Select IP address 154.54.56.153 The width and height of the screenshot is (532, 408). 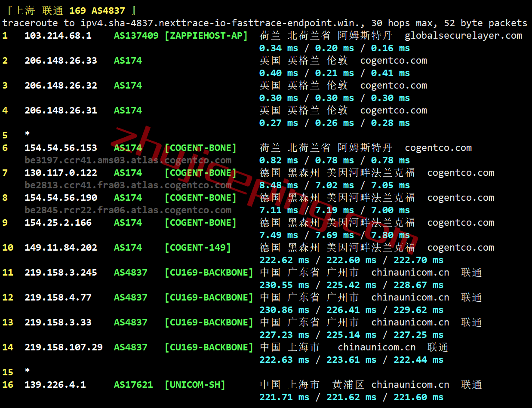(x=61, y=148)
